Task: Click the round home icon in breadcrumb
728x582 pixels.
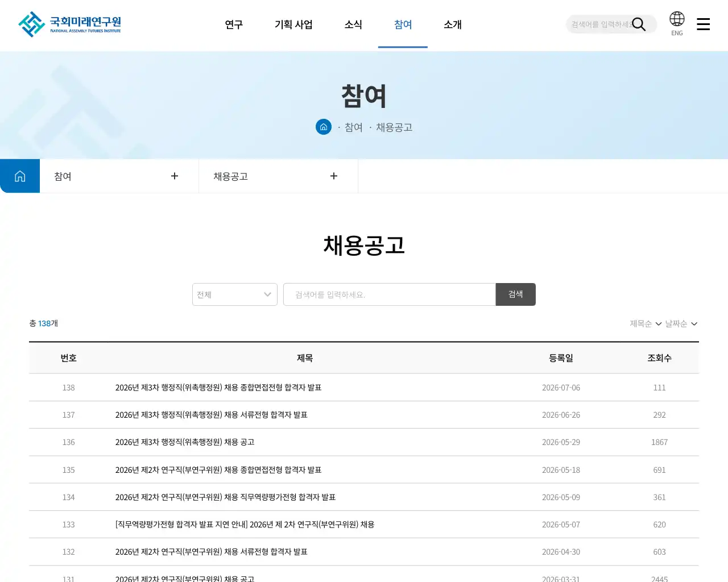Action: point(324,127)
